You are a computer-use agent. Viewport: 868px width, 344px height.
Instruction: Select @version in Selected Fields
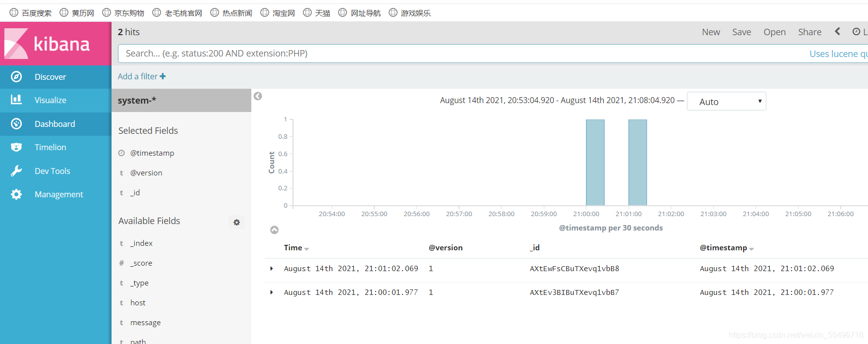[146, 173]
